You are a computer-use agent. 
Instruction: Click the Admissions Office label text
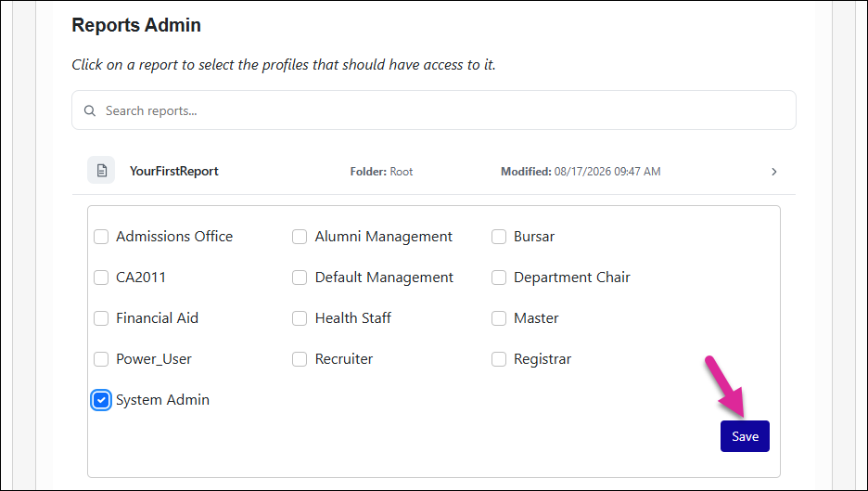point(174,237)
